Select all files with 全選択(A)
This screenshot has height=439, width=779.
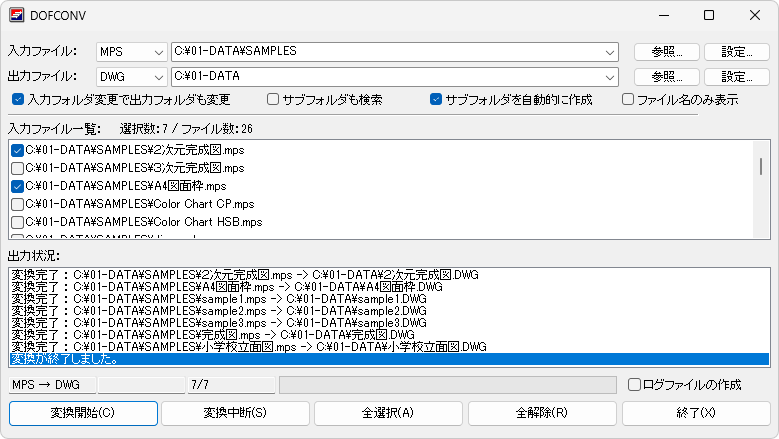389,413
